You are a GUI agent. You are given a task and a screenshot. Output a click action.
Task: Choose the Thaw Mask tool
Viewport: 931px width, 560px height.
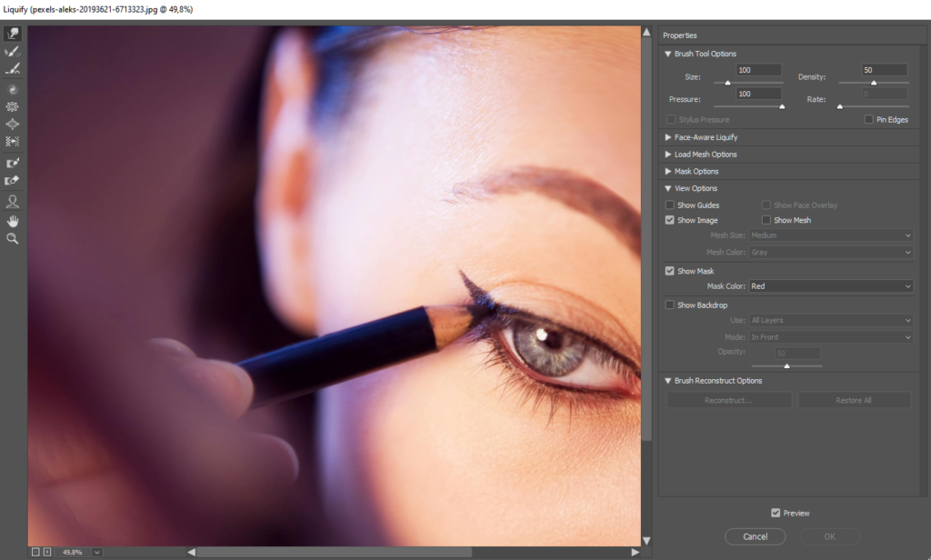tap(13, 180)
